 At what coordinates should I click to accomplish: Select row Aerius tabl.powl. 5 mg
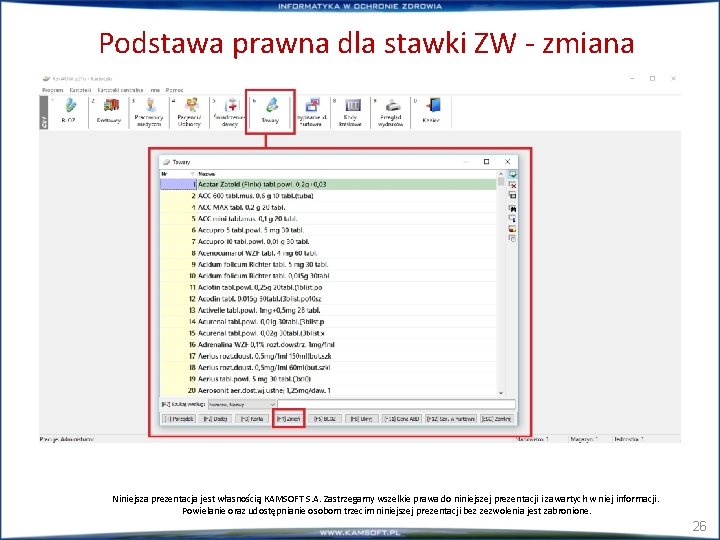coord(328,379)
